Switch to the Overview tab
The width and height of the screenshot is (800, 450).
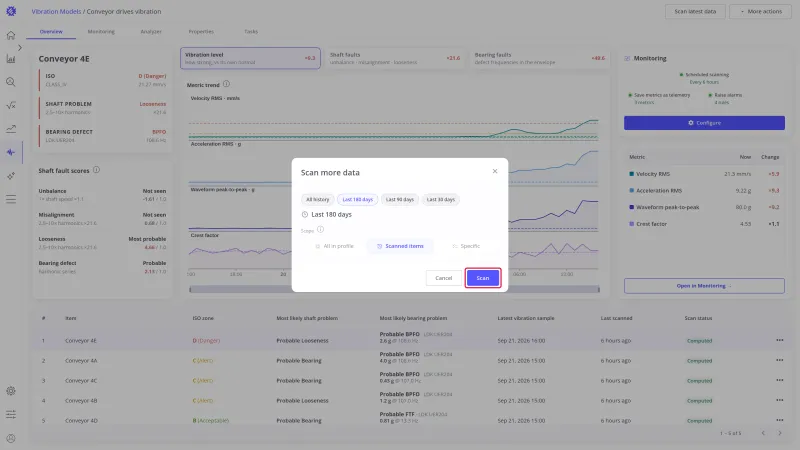(x=51, y=32)
